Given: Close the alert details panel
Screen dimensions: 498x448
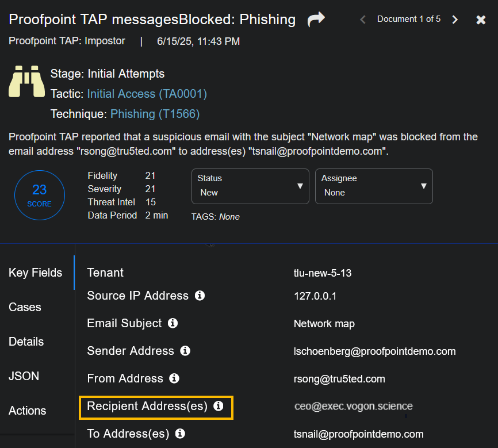Looking at the screenshot, I should (481, 20).
